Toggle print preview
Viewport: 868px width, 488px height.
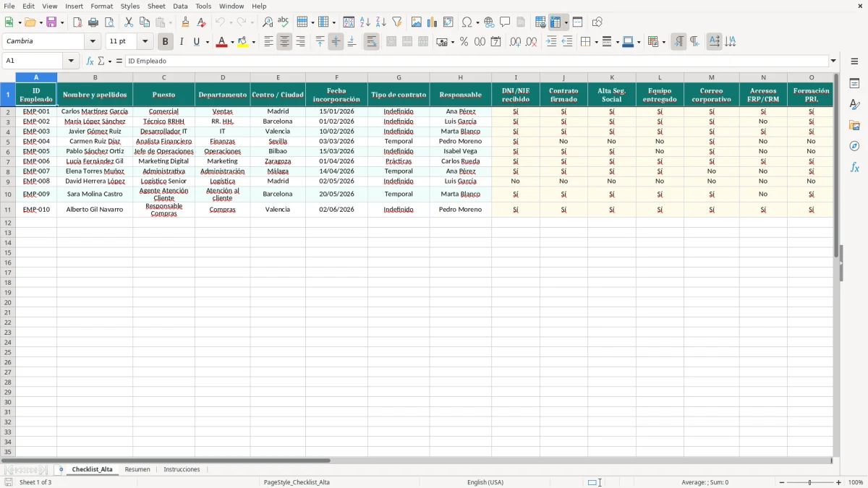point(109,22)
